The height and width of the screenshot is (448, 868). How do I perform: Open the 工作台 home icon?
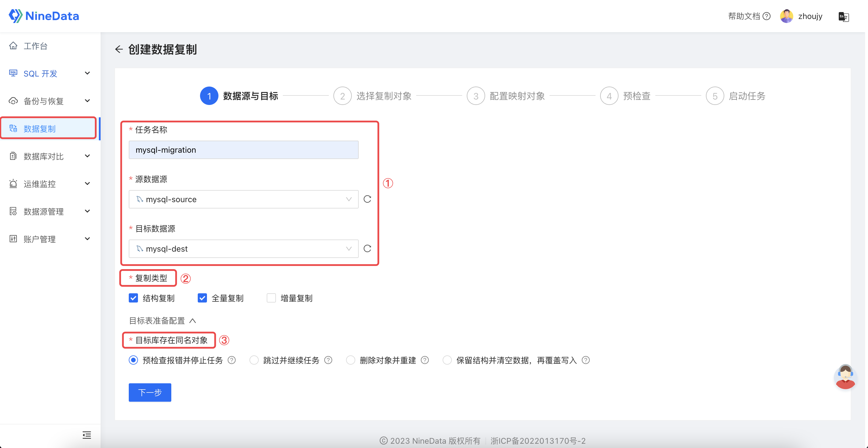click(x=13, y=45)
